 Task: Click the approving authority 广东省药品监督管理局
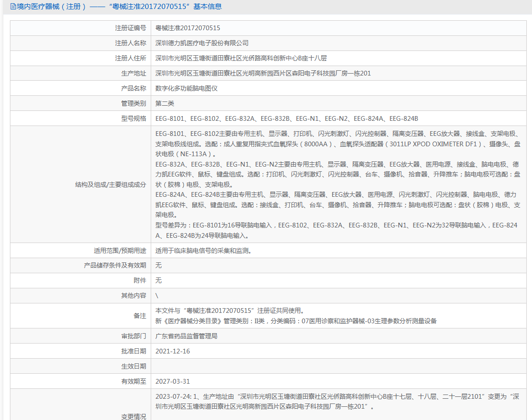pos(186,336)
